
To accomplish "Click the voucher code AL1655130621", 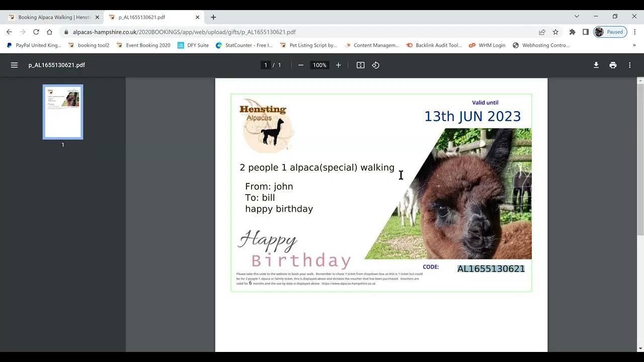I will click(x=491, y=268).
